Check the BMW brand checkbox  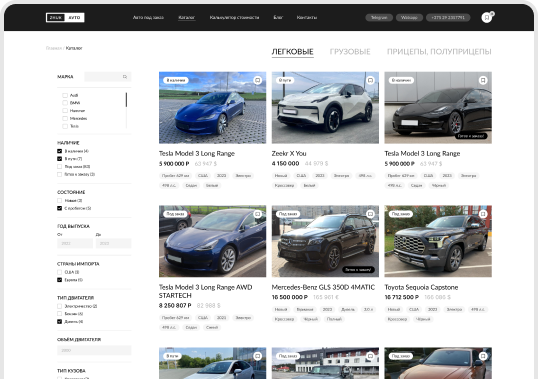(x=65, y=103)
